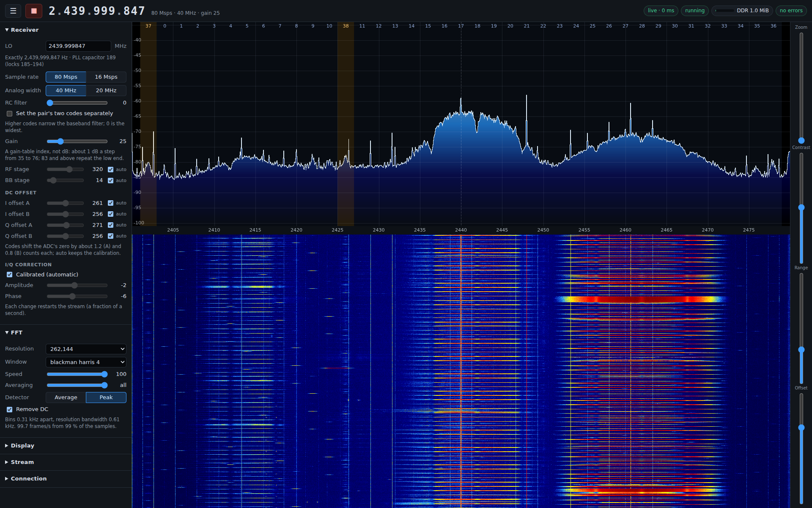Toggle Q offset B auto checkbox
Viewport: 812px width, 508px height.
point(110,236)
